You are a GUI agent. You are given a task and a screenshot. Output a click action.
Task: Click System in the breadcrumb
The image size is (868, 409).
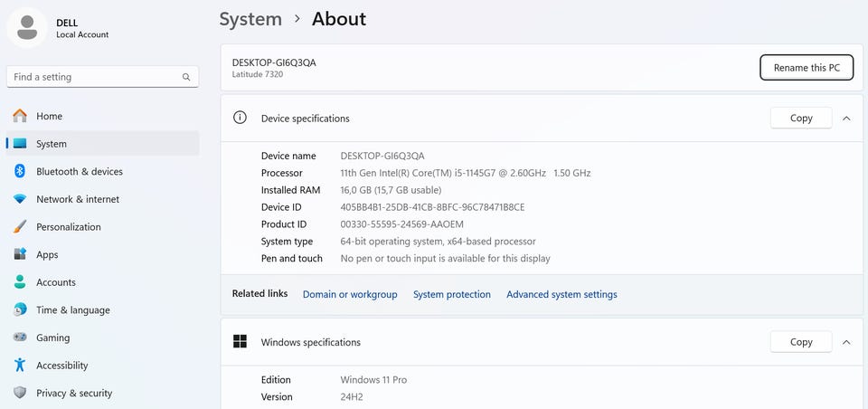click(250, 19)
